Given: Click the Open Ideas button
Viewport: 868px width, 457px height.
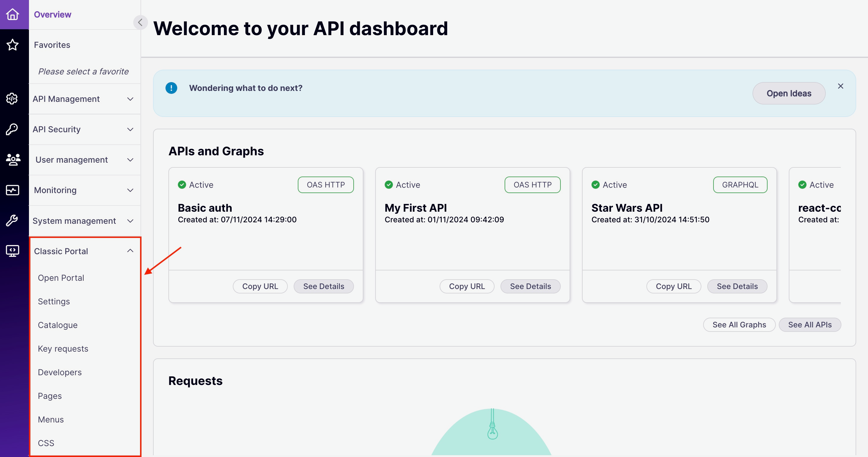Looking at the screenshot, I should coord(789,93).
